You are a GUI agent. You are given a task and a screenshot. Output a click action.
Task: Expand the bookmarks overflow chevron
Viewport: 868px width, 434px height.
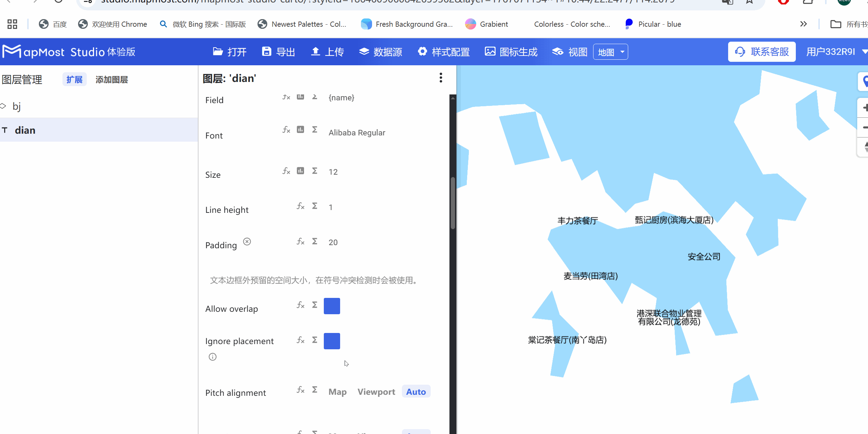pyautogui.click(x=804, y=24)
